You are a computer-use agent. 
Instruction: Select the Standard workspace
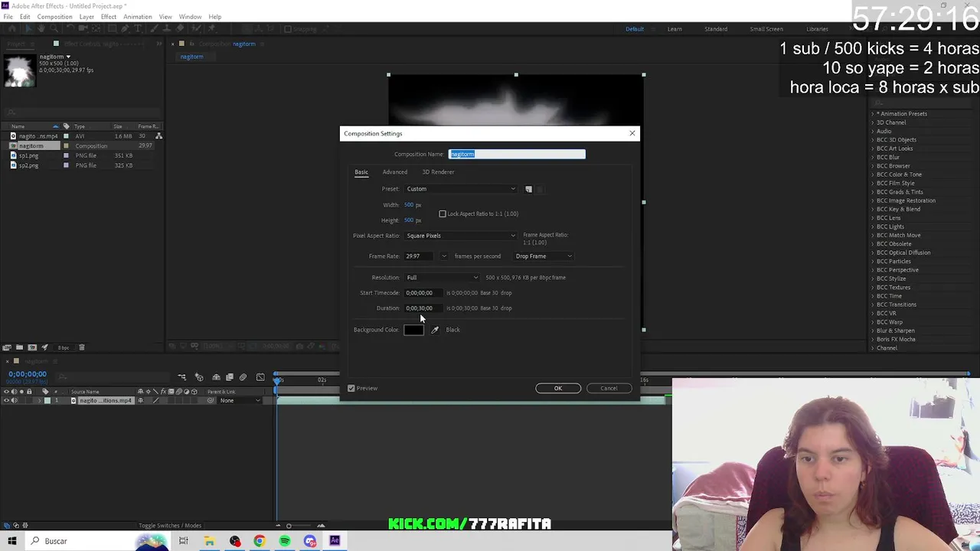[716, 29]
